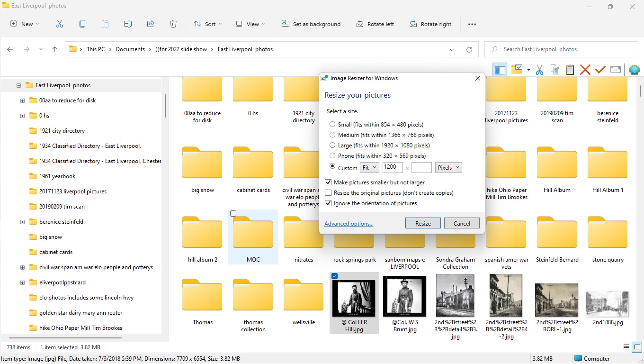Open the Pixels unit dropdown
The height and width of the screenshot is (364, 644).
(x=448, y=168)
